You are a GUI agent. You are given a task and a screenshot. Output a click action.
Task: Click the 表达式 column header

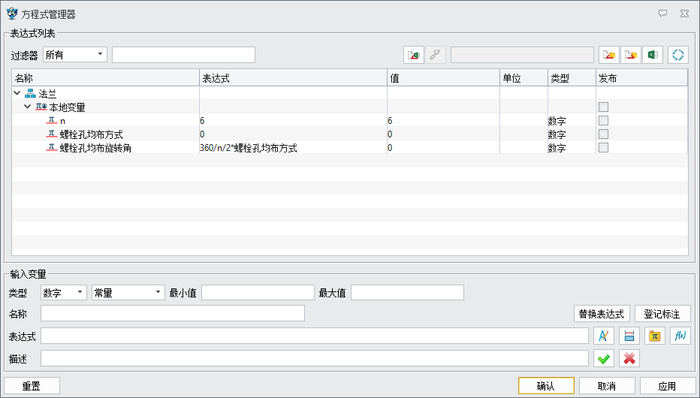click(293, 78)
